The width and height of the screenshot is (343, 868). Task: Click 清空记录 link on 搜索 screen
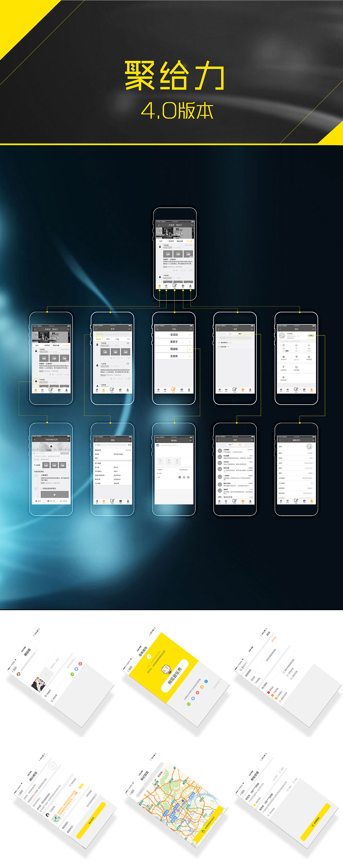[x=128, y=450]
